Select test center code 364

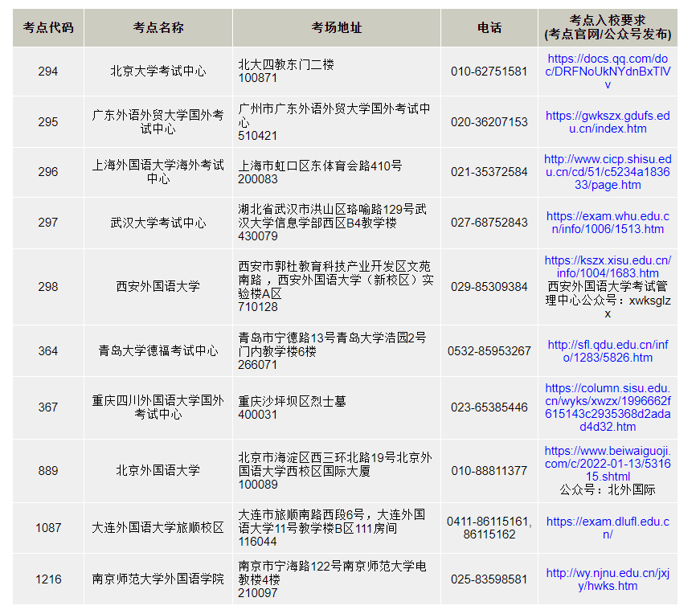[x=48, y=351]
